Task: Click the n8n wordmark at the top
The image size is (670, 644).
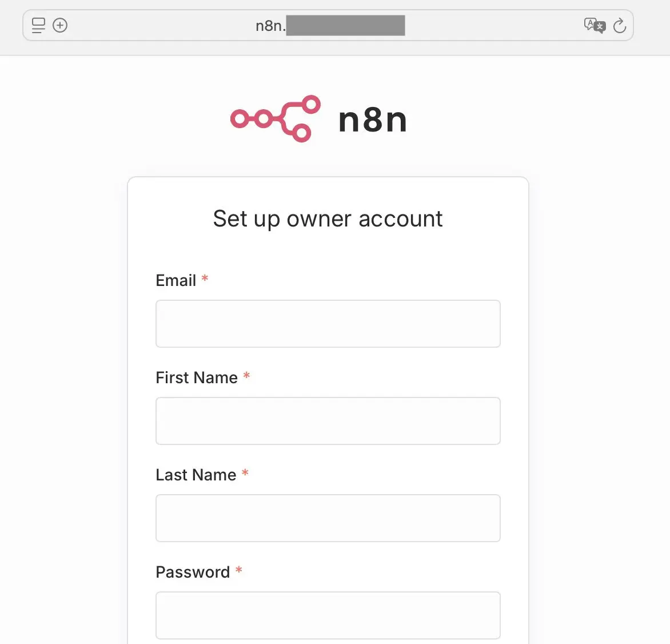Action: click(372, 118)
